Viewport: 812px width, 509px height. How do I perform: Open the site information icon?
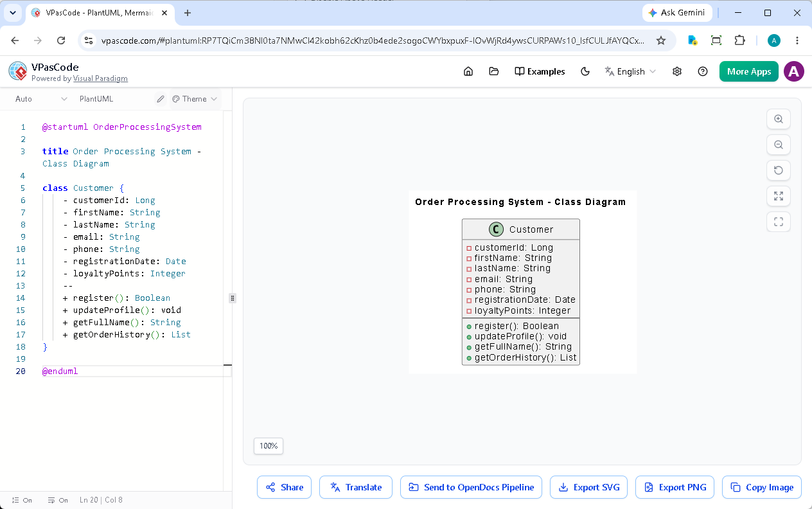tap(89, 40)
